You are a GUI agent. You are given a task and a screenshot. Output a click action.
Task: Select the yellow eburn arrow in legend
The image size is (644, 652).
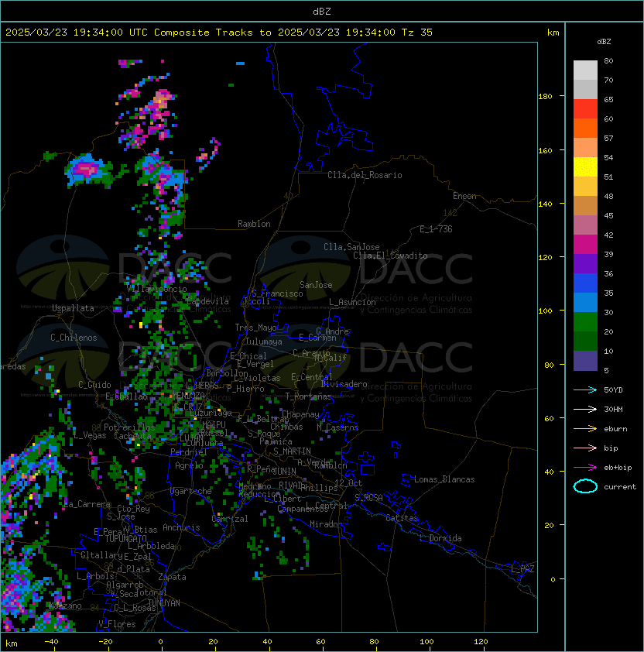585,429
